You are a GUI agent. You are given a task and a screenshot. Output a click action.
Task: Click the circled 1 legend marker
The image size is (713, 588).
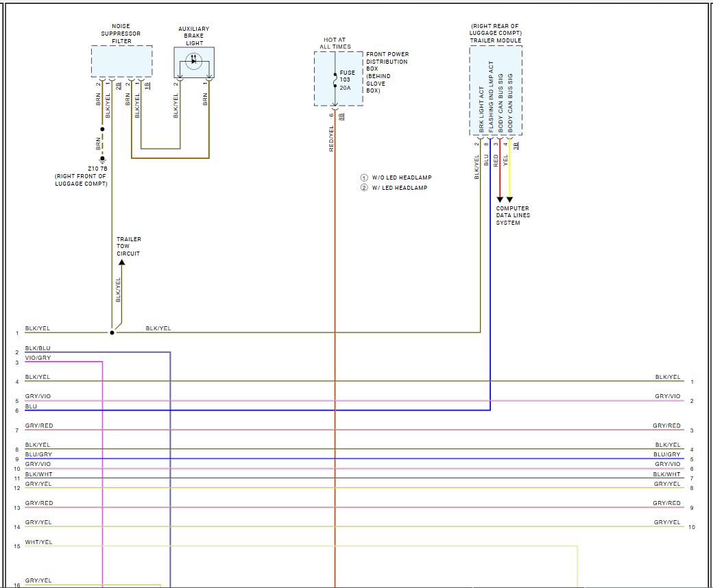pos(365,177)
